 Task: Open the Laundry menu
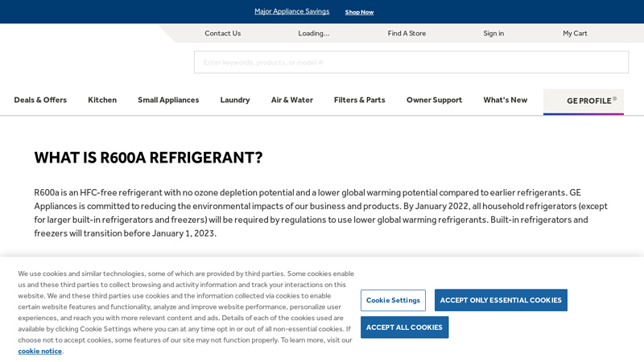point(235,100)
